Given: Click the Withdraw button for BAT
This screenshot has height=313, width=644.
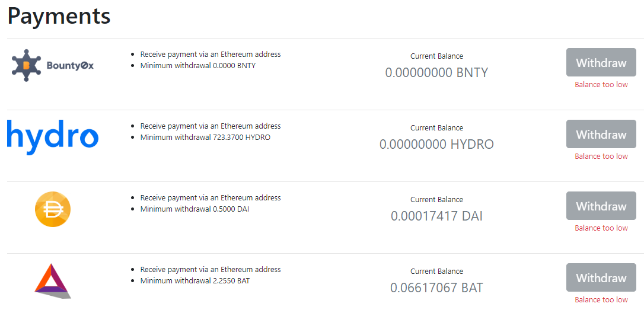Looking at the screenshot, I should (601, 277).
